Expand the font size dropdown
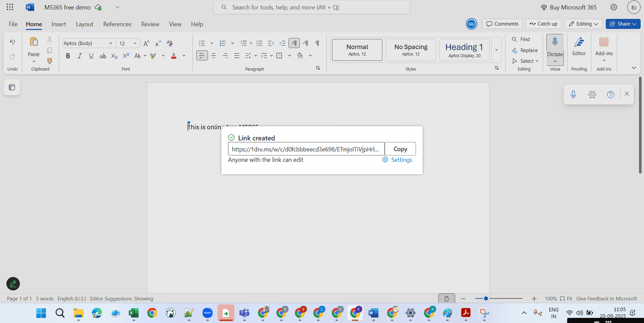This screenshot has width=644, height=323. point(135,43)
